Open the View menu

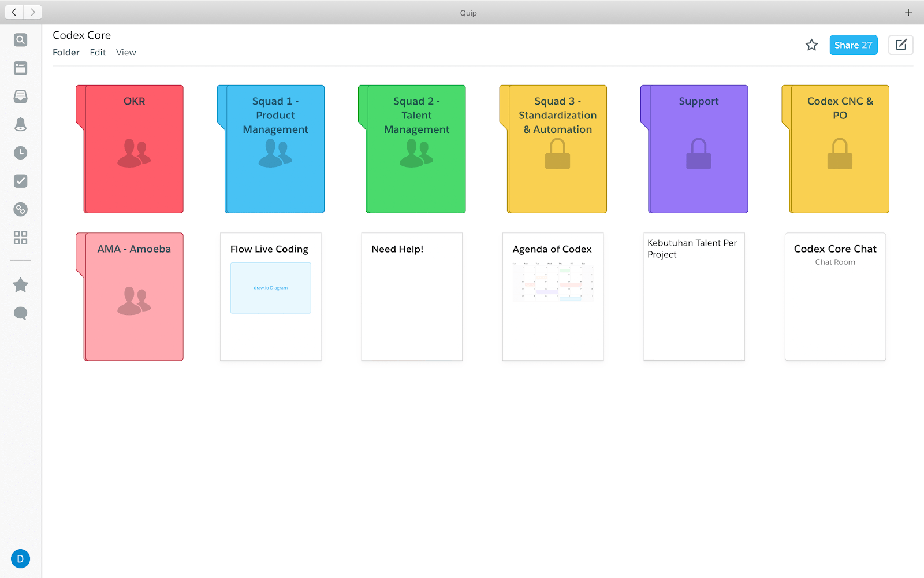126,53
